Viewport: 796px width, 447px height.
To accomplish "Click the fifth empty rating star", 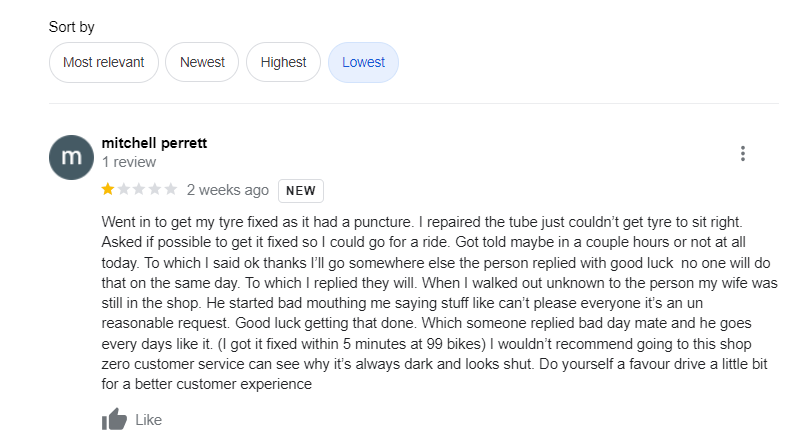I will click(170, 189).
